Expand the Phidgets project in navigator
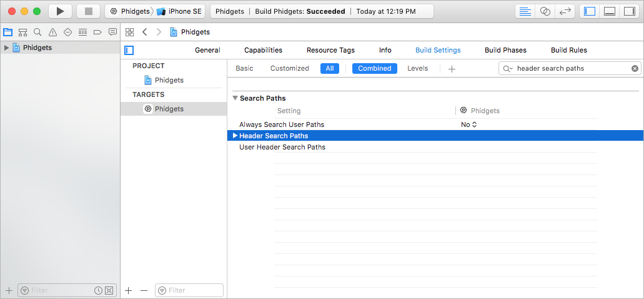The width and height of the screenshot is (644, 299). (x=6, y=48)
